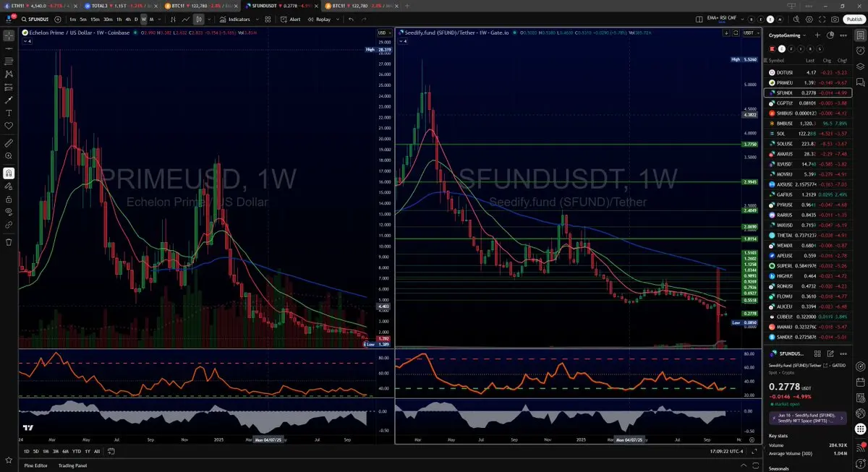Viewport: 868px width, 472px height.
Task: Open a new browser tab
Action: click(407, 6)
